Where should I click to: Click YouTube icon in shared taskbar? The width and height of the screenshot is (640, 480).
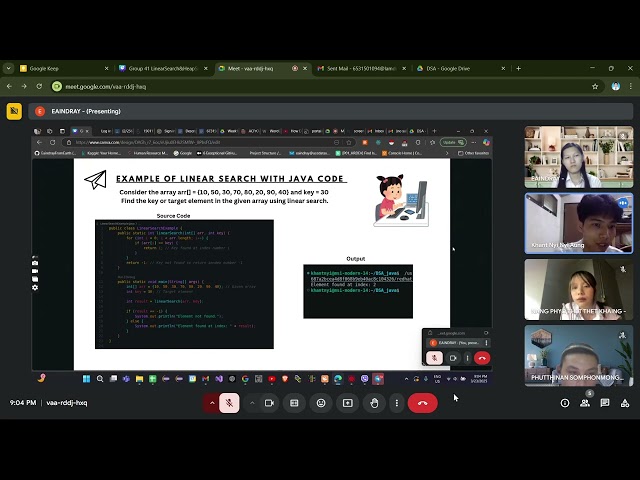pos(272,379)
